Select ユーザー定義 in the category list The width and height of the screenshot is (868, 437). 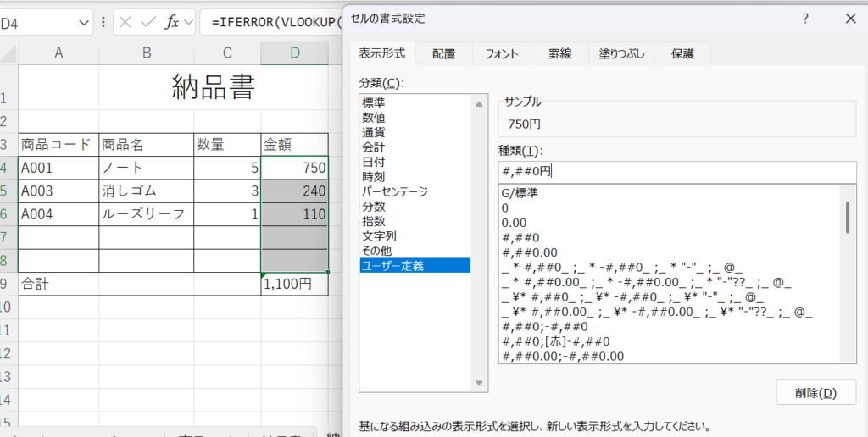415,266
